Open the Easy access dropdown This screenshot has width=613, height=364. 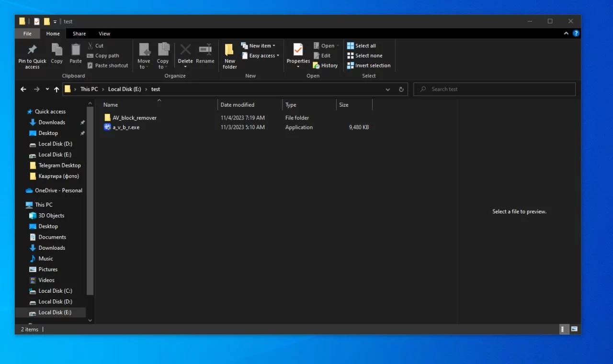tap(260, 55)
